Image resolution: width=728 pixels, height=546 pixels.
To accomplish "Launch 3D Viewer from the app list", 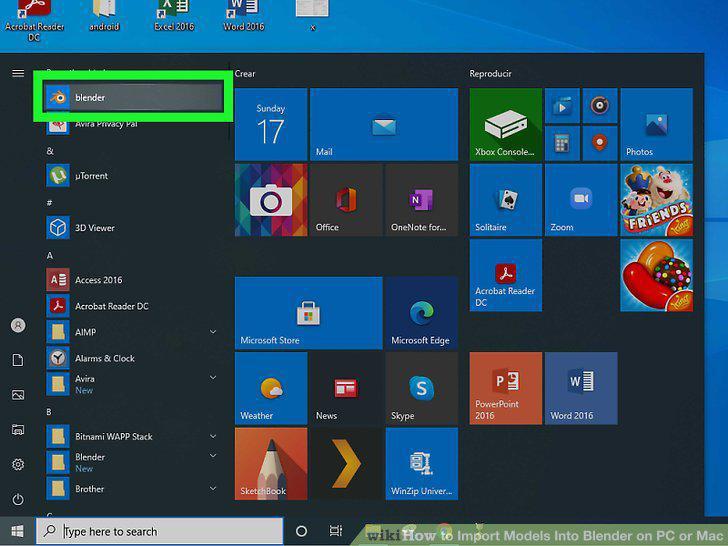I will (133, 228).
